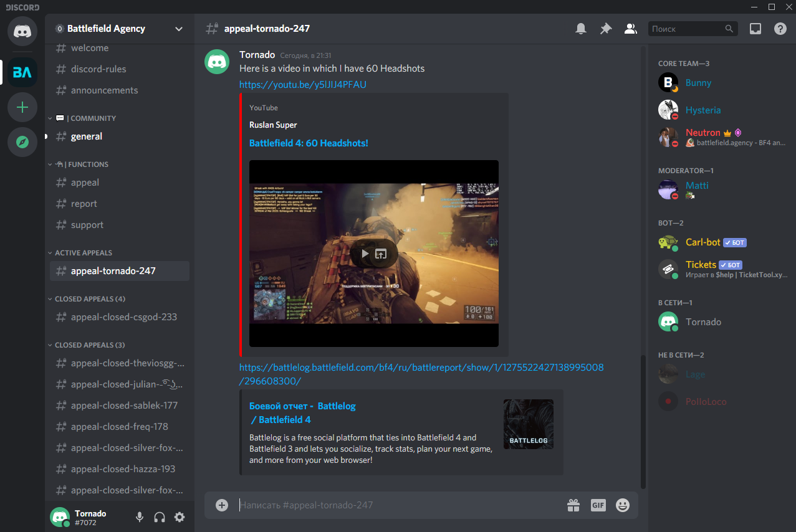Viewport: 796px width, 532px height.
Task: Collapse the ACTIVE APPEALS category
Action: coord(80,253)
